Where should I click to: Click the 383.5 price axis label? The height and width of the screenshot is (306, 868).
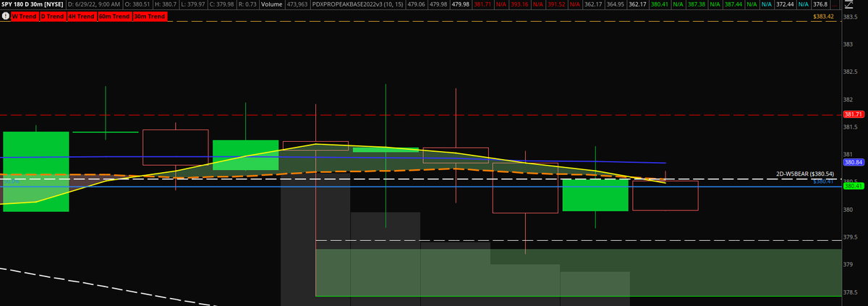[851, 17]
